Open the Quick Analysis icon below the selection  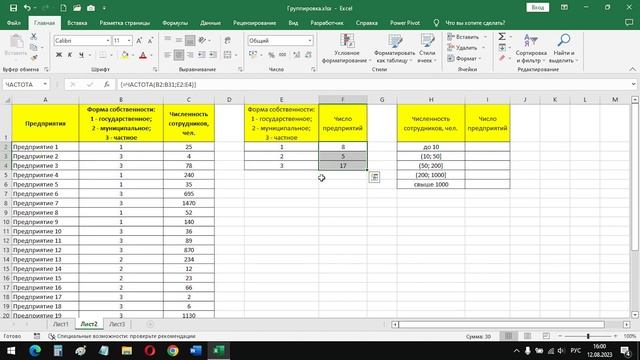pyautogui.click(x=374, y=177)
